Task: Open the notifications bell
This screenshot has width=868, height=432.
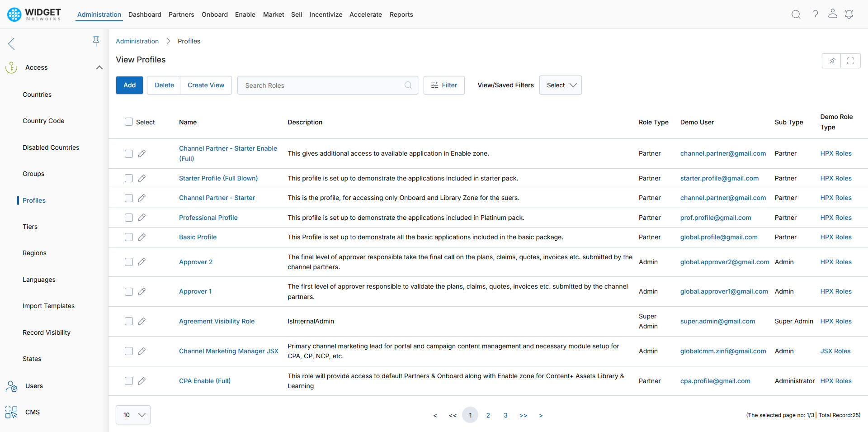Action: point(849,14)
